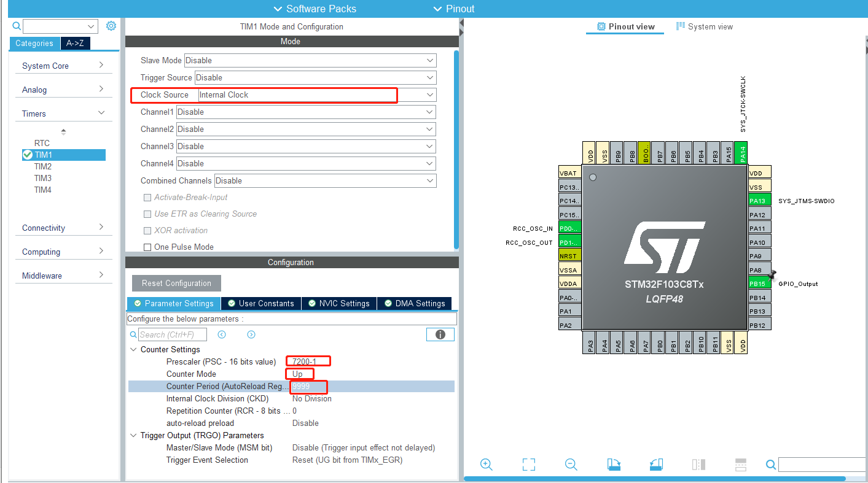Switch to the NVIC Settings tab
This screenshot has width=868, height=483.
(338, 303)
